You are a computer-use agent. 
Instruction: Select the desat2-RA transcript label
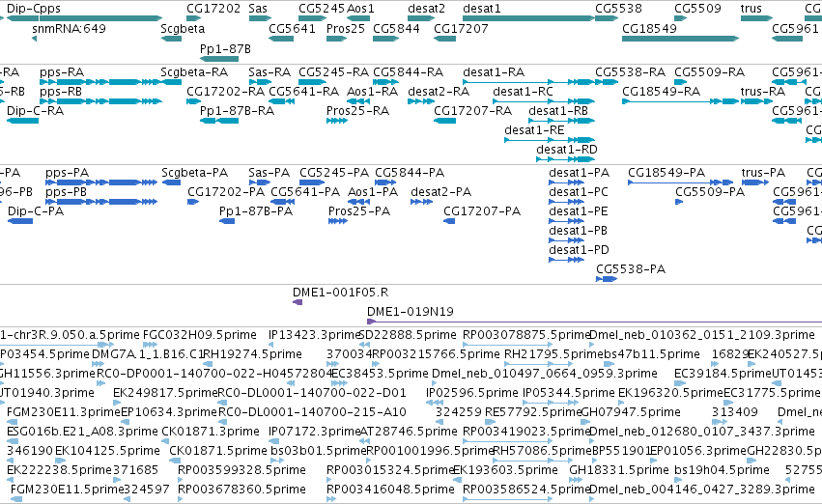click(439, 91)
